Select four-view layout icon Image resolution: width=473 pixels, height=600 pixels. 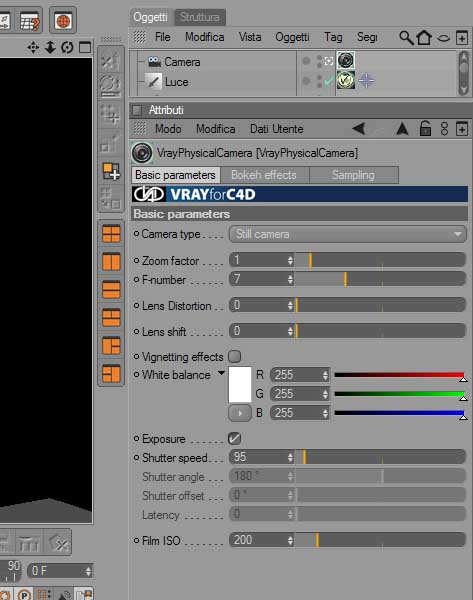point(111,234)
